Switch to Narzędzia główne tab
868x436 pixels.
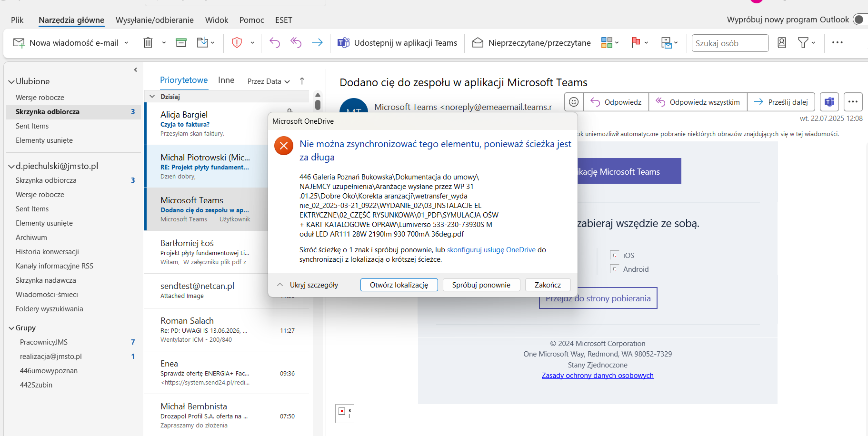coord(71,20)
